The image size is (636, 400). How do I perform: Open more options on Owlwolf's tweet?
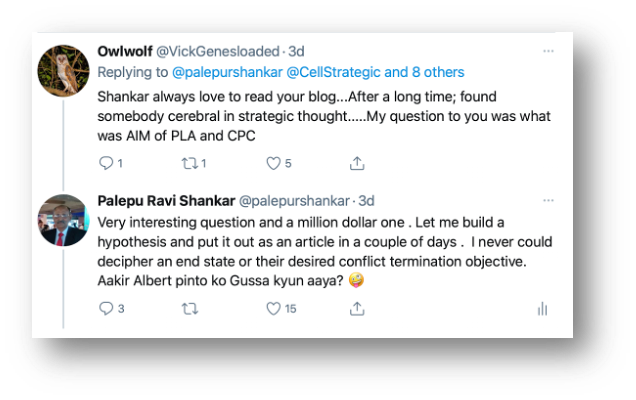548,51
